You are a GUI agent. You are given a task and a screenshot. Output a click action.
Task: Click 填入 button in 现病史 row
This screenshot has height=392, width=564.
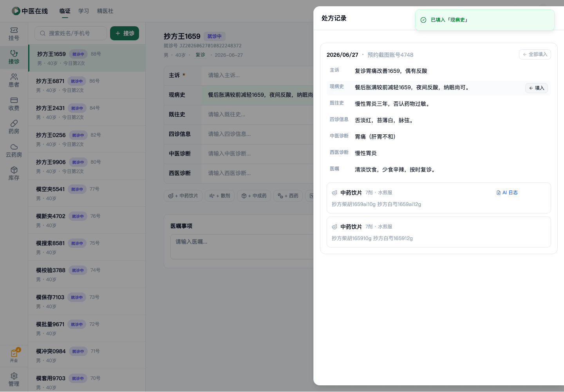click(537, 88)
